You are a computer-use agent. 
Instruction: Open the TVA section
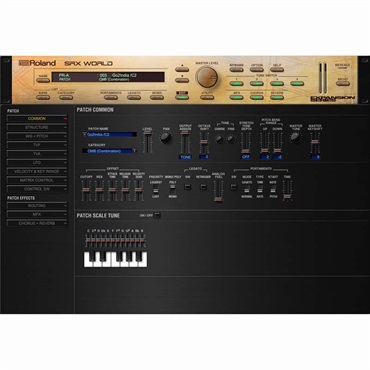click(x=37, y=154)
